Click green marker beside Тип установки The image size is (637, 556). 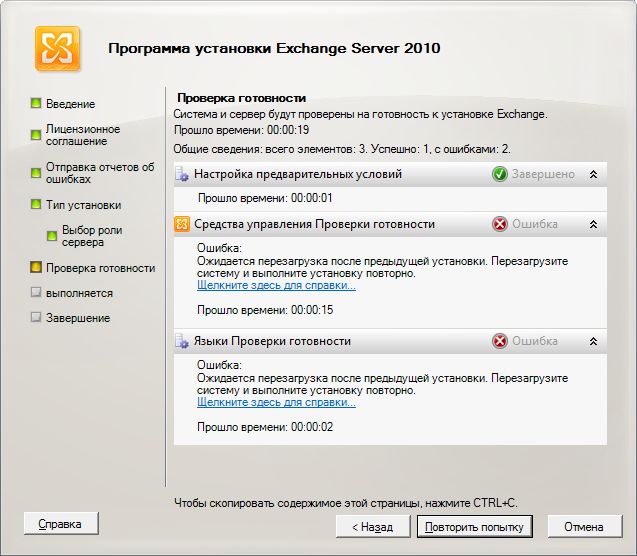point(36,204)
